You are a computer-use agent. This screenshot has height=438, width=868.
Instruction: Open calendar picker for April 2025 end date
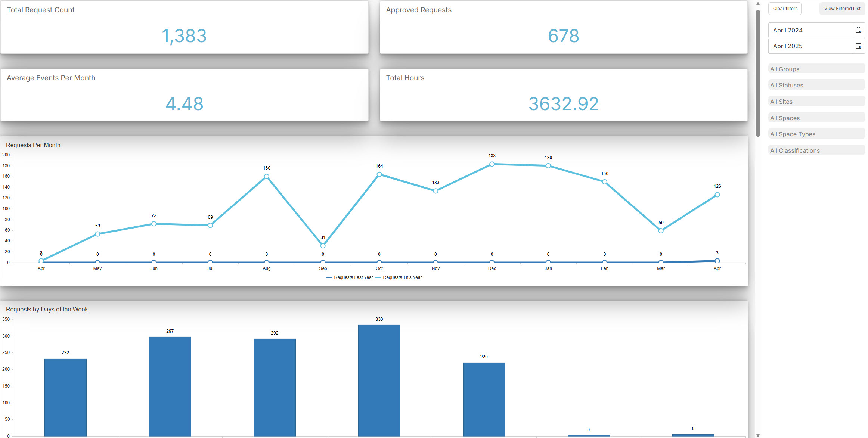pos(858,46)
